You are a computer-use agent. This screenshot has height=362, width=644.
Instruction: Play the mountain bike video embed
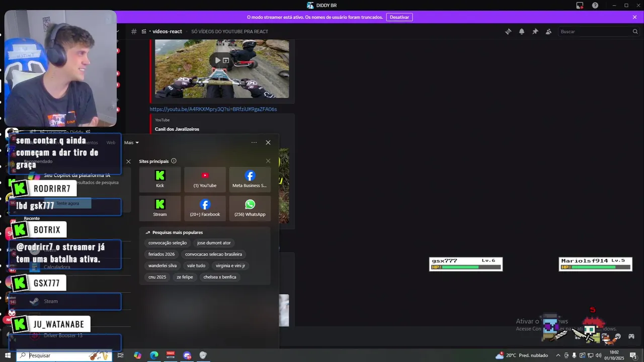pyautogui.click(x=217, y=60)
